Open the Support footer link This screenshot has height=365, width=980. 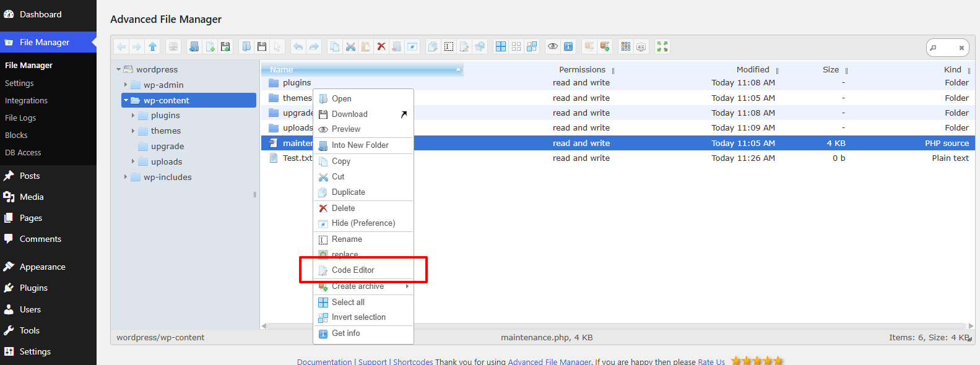click(373, 361)
